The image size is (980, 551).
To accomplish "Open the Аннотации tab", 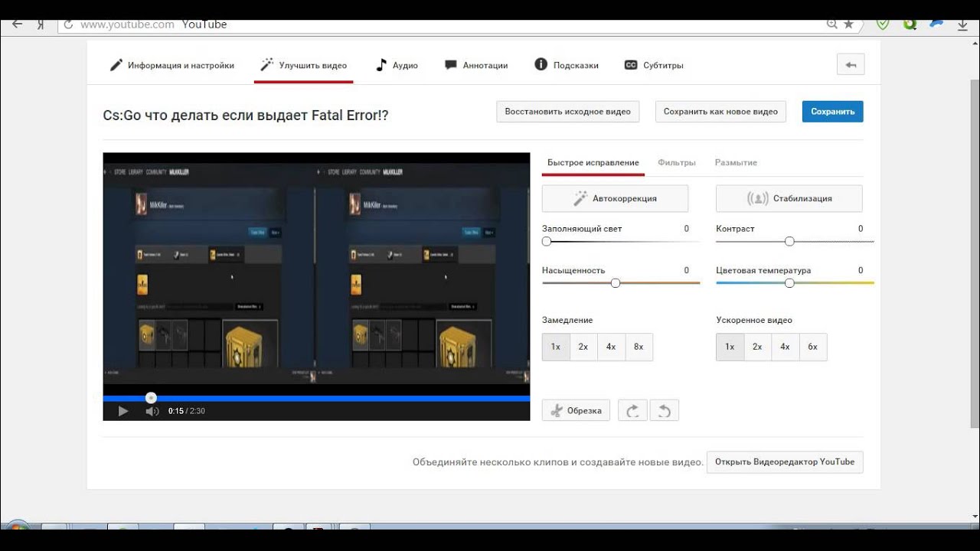I will [476, 65].
